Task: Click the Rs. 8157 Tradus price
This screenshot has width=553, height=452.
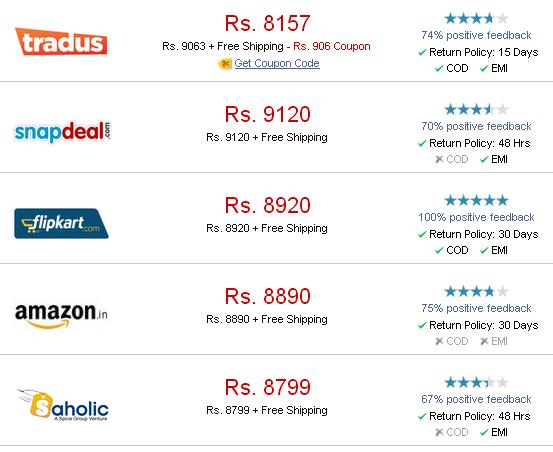Action: point(267,23)
